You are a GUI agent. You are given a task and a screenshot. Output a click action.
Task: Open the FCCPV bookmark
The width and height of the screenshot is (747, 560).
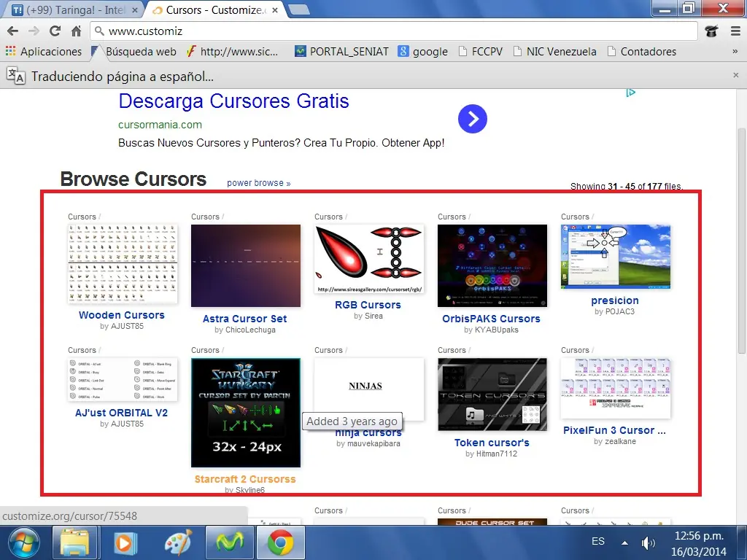pyautogui.click(x=480, y=52)
